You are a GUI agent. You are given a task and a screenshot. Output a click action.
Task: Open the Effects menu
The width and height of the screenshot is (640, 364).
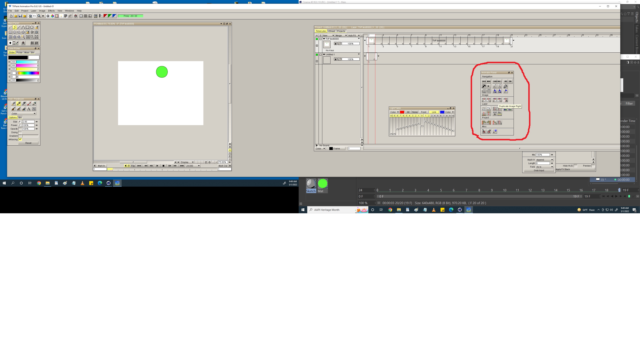[51, 11]
